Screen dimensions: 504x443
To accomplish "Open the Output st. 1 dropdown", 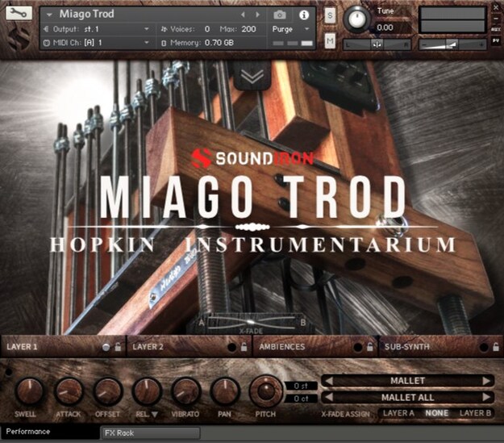I will pyautogui.click(x=97, y=29).
